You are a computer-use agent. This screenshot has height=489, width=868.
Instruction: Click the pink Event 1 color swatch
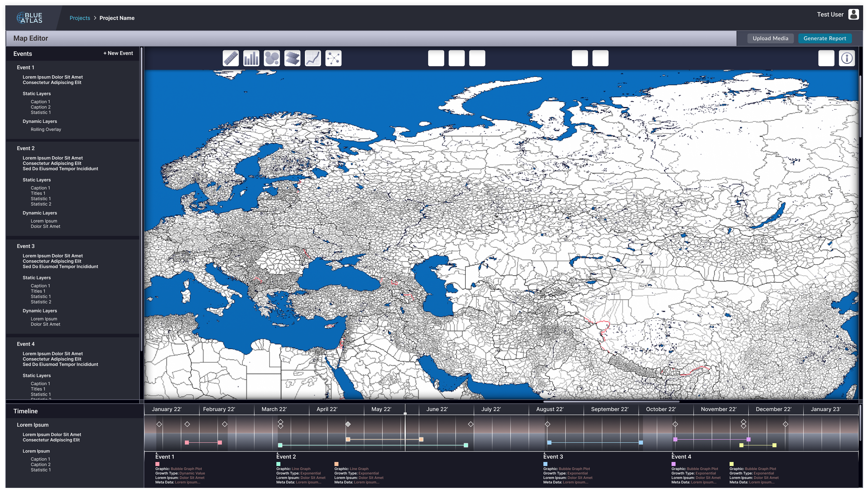tap(157, 464)
